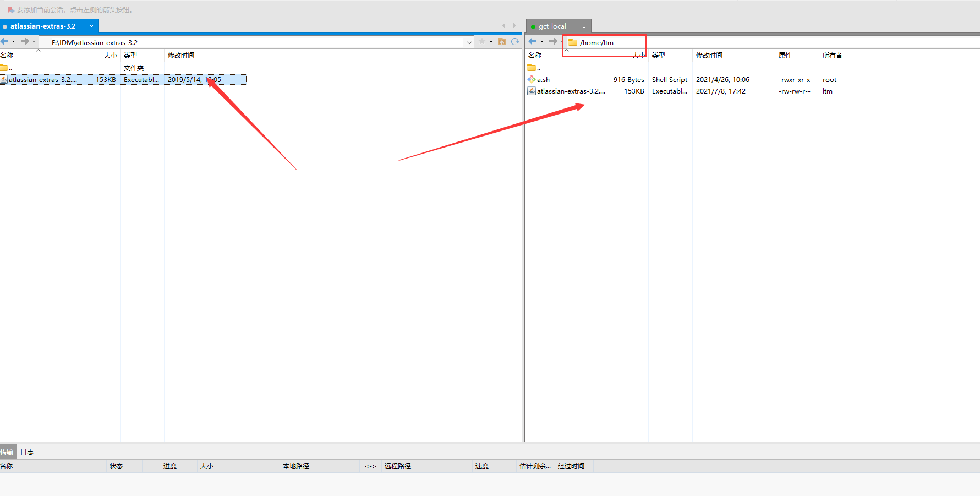The image size is (980, 496).
Task: Sort local files by 大小 column
Action: tap(110, 56)
